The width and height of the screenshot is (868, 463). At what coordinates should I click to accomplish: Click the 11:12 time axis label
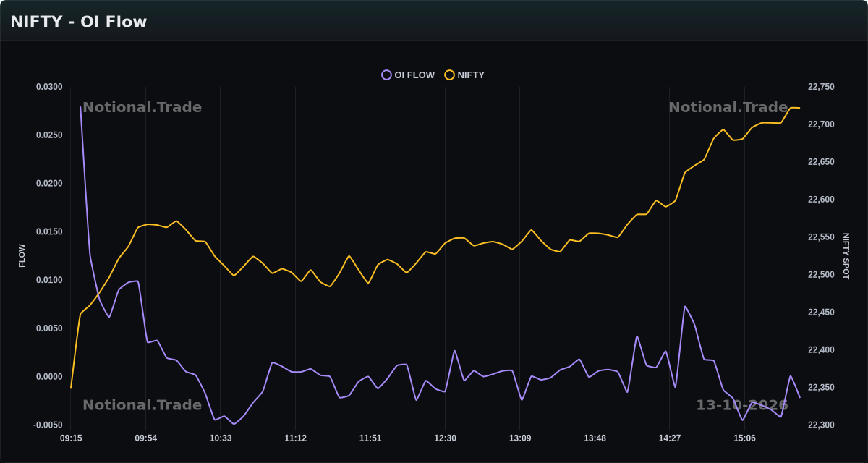click(x=295, y=438)
